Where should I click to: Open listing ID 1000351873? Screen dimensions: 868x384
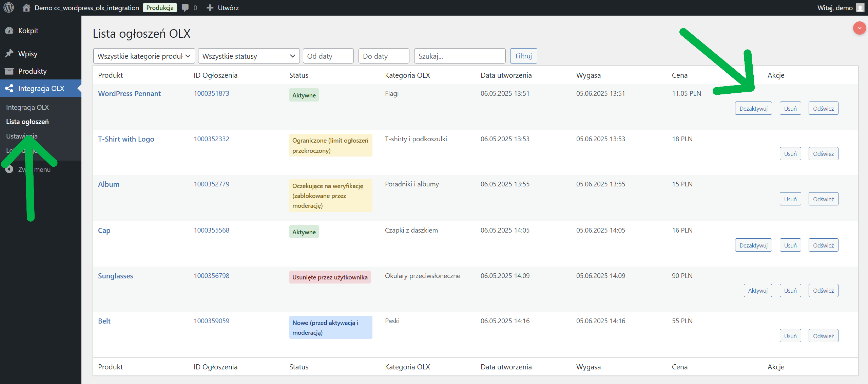(211, 93)
